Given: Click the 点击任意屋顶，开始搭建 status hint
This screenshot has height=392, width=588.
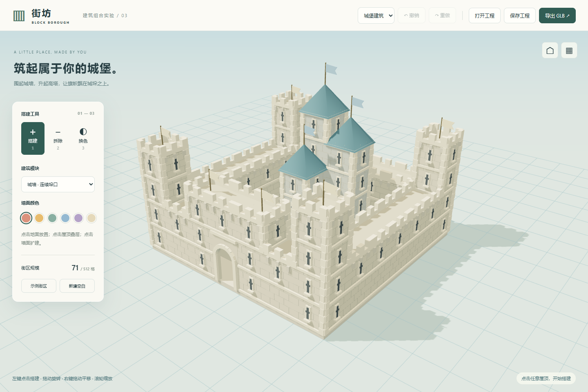Looking at the screenshot, I should 546,379.
